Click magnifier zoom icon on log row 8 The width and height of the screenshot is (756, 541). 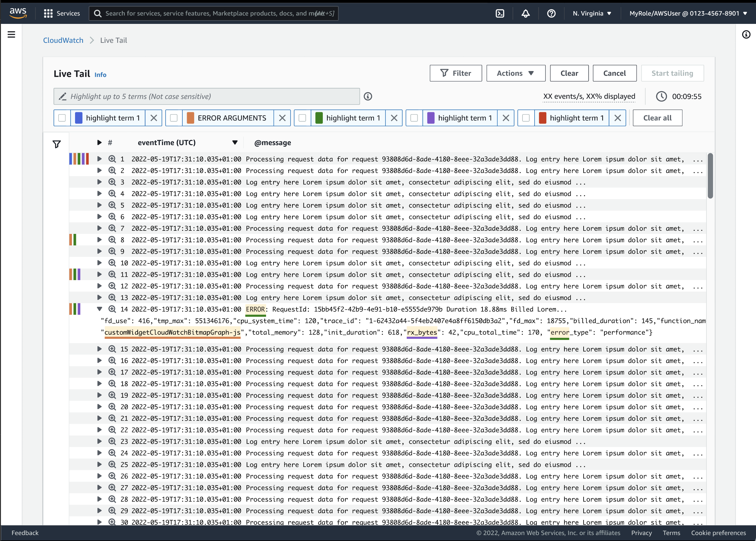(112, 240)
